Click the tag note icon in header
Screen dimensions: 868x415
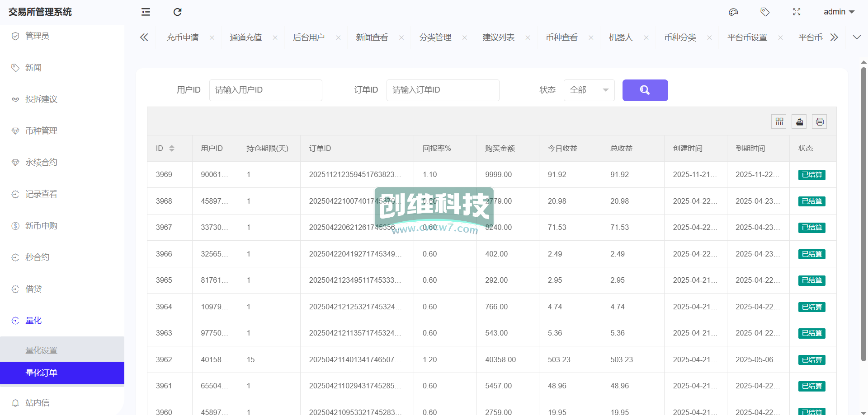[x=765, y=12]
